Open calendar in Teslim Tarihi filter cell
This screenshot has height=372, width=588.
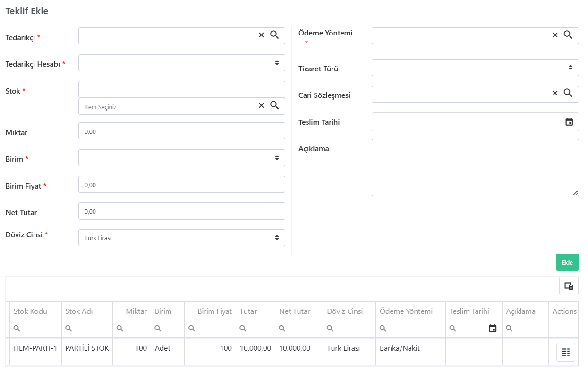(493, 329)
